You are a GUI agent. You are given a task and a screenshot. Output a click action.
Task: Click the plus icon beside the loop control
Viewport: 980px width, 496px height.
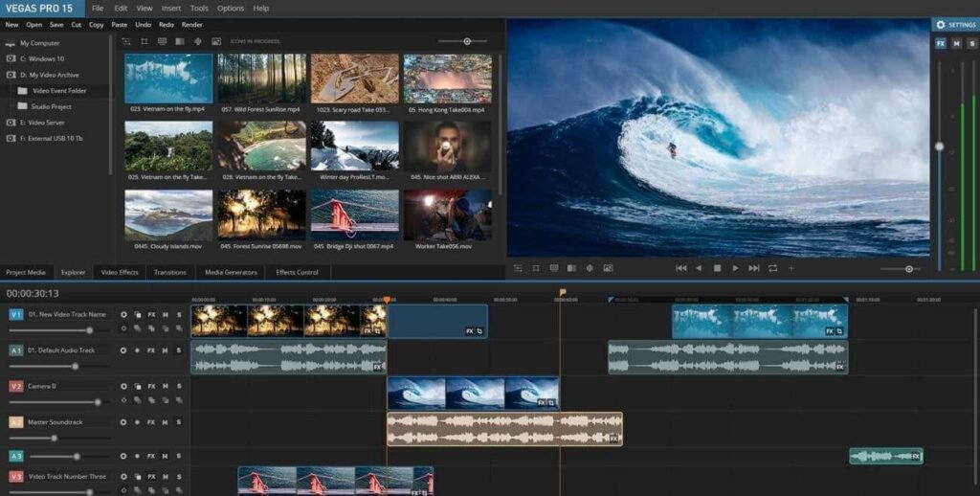pos(791,268)
